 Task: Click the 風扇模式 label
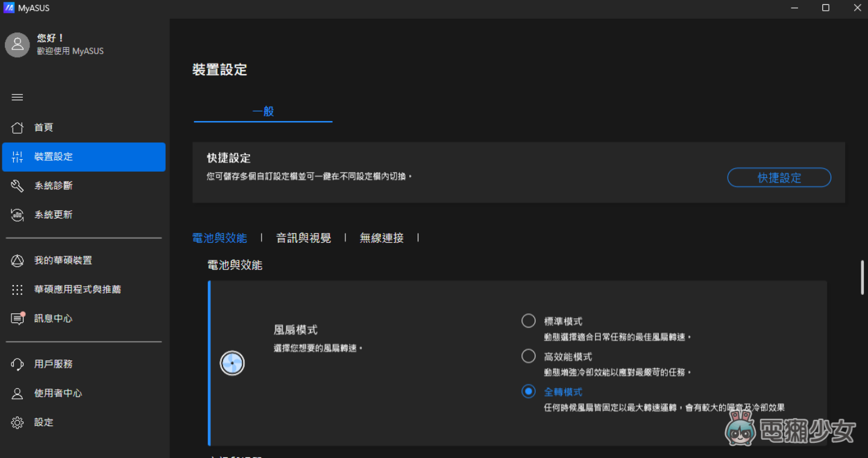coord(295,330)
